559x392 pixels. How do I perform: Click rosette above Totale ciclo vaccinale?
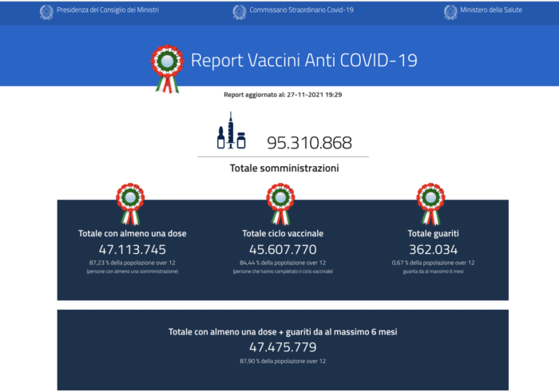pyautogui.click(x=280, y=204)
